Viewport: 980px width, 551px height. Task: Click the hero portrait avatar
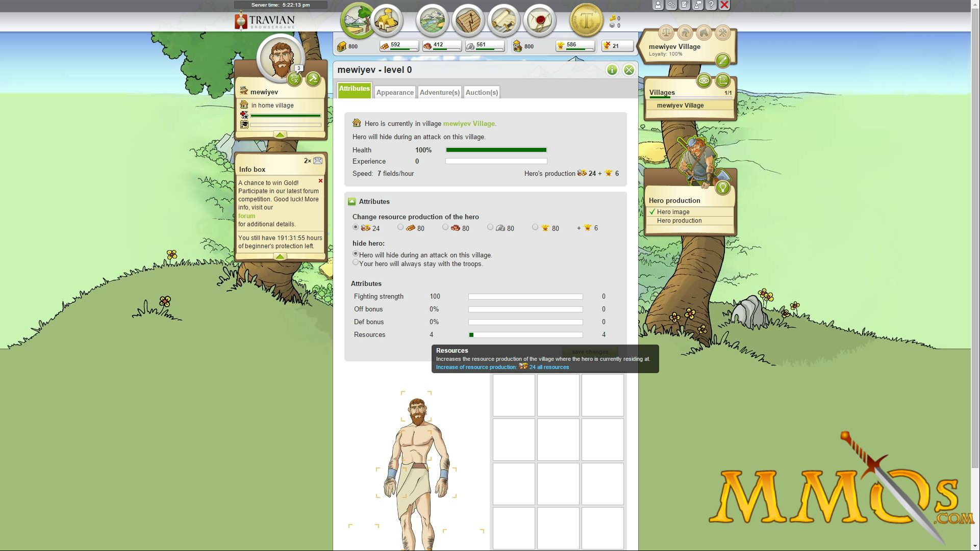click(x=280, y=57)
